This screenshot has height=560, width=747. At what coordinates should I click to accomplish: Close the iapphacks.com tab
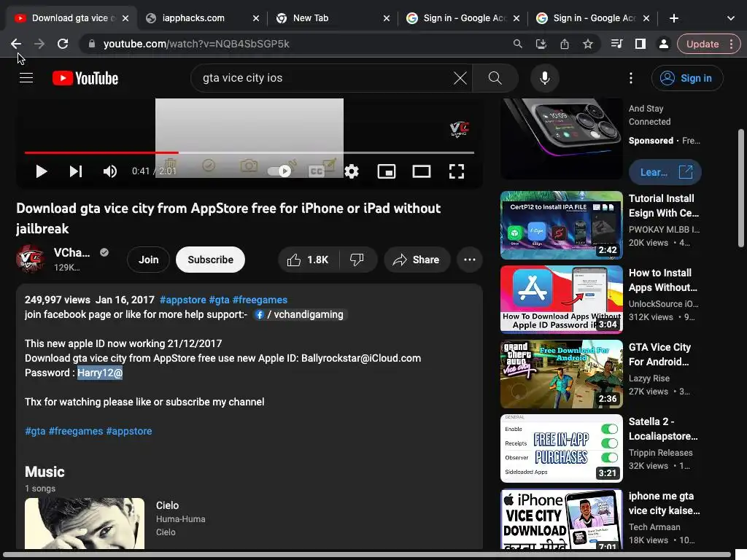pyautogui.click(x=256, y=18)
